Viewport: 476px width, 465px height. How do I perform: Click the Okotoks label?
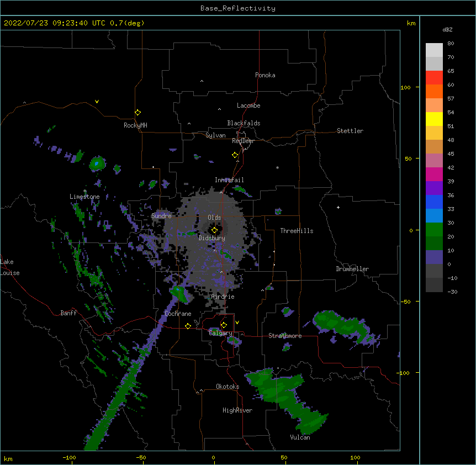pyautogui.click(x=228, y=387)
